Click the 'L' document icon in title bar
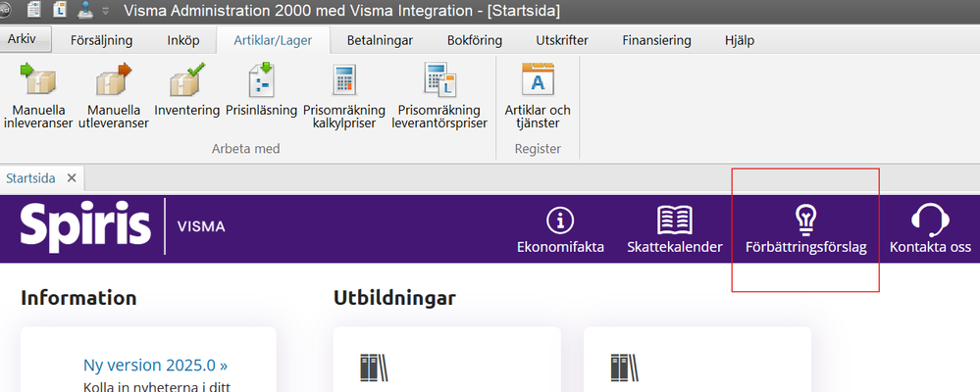The width and height of the screenshot is (980, 392). [60, 10]
